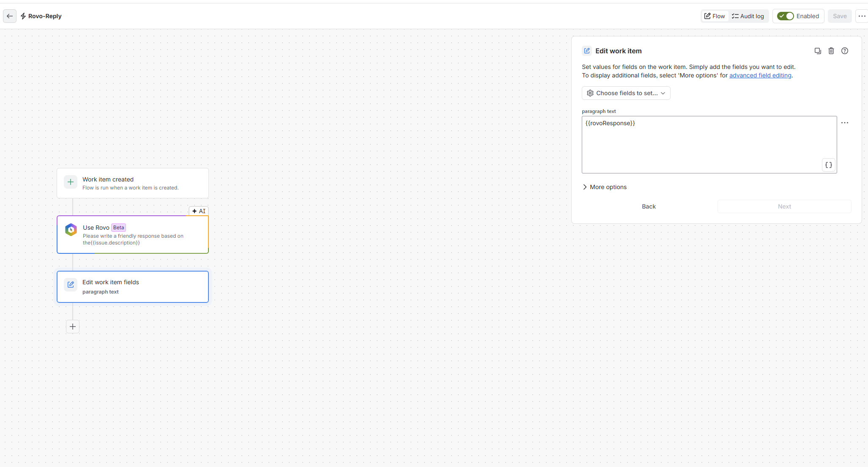Toggle the Enabled switch off

click(x=786, y=16)
